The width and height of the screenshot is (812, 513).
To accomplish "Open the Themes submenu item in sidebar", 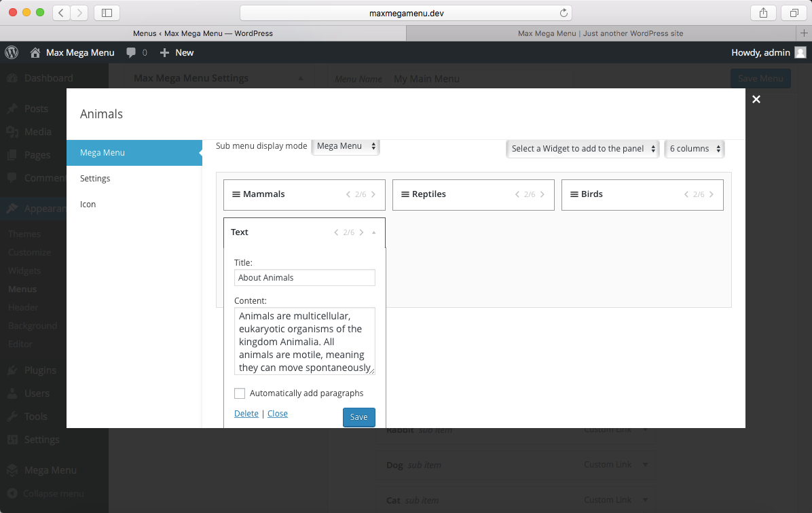I will [x=24, y=234].
